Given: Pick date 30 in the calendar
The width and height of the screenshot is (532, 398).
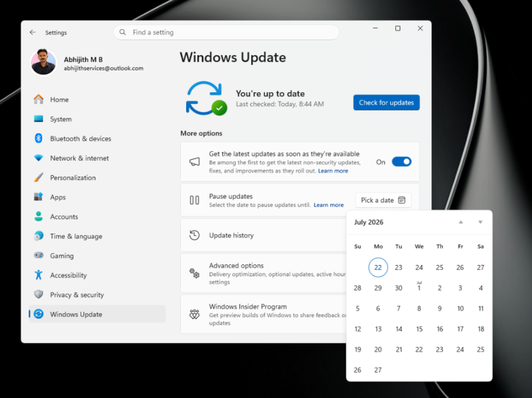Looking at the screenshot, I should point(398,288).
